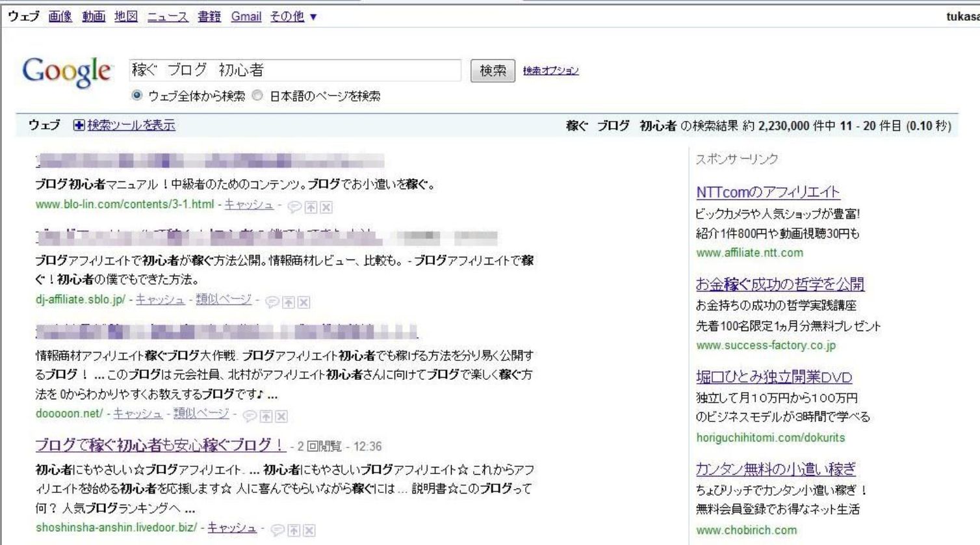Open Gmail in top navigation
The width and height of the screenshot is (980, 545).
click(x=246, y=17)
